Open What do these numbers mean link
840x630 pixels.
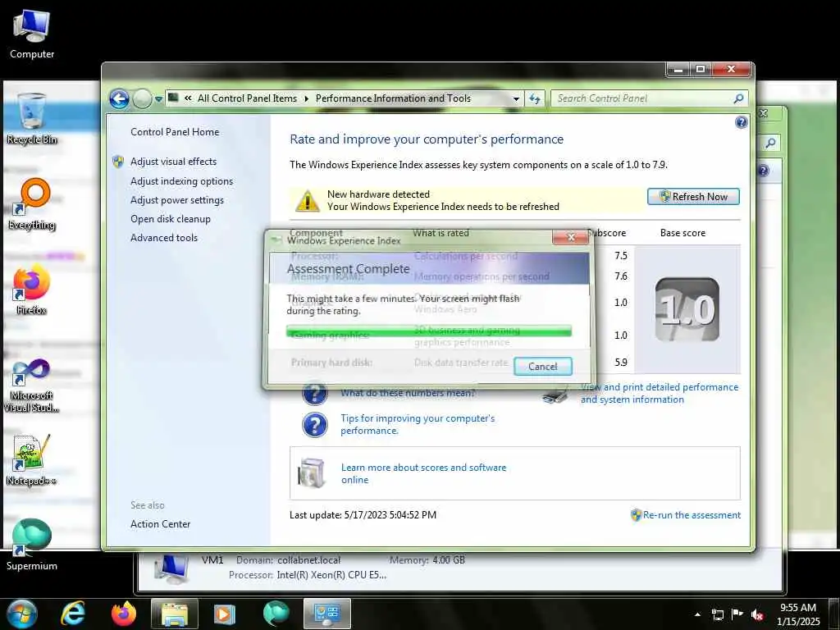(x=408, y=393)
